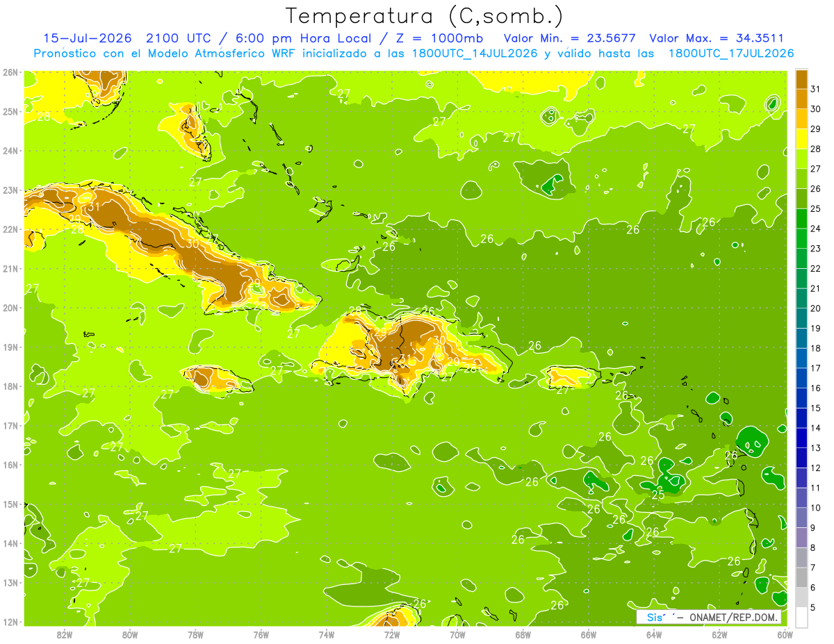Image resolution: width=834 pixels, height=644 pixels.
Task: Pick the dark blue swatch between 13 and 14
Action: point(801,438)
